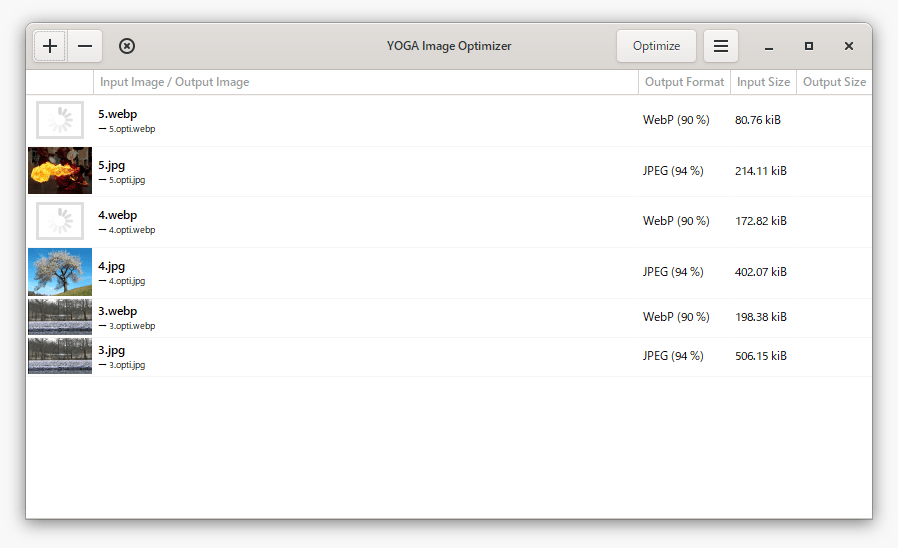
Task: Sort by the Output Format column header
Action: click(684, 82)
